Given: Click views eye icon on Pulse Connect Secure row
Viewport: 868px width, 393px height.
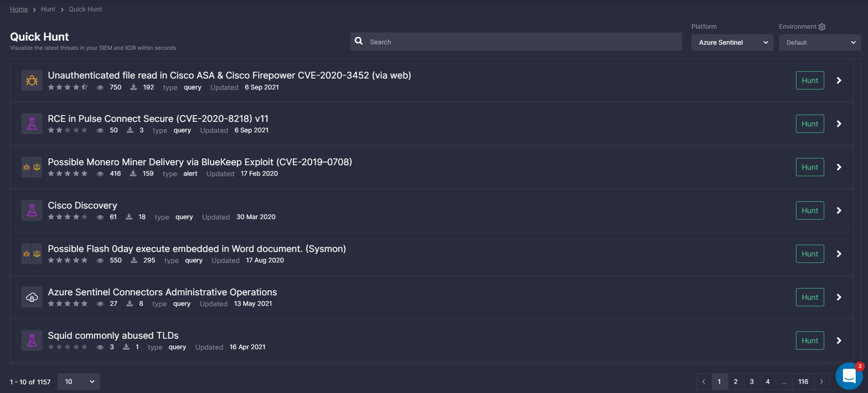Looking at the screenshot, I should coord(100,131).
